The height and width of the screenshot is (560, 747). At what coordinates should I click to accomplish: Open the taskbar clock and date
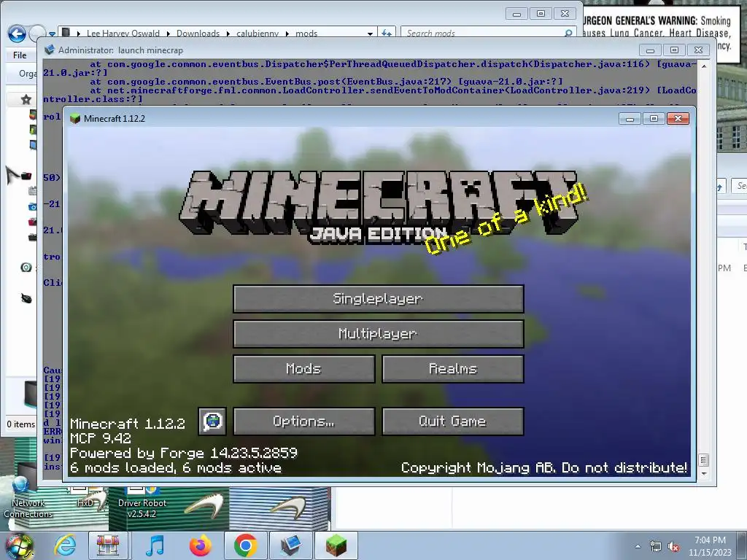point(710,546)
